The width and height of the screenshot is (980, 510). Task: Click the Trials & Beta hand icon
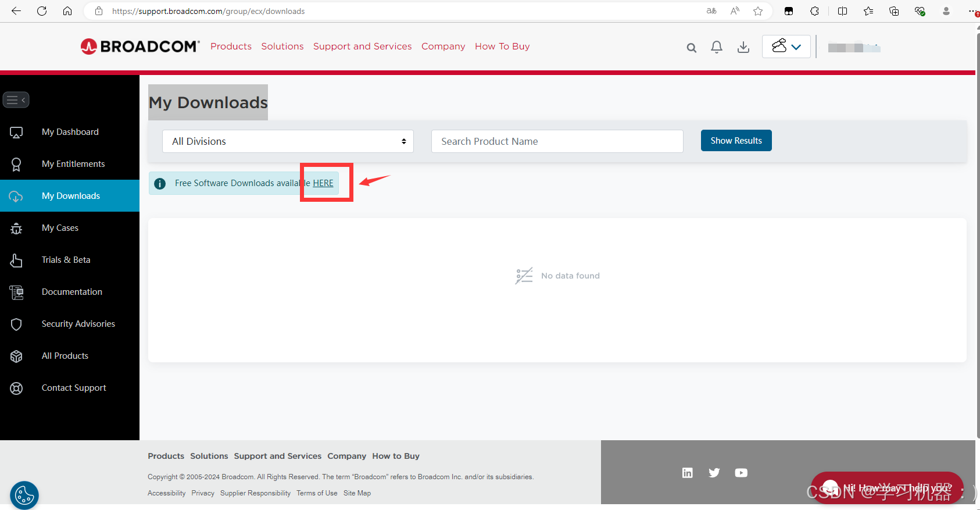[x=16, y=261]
